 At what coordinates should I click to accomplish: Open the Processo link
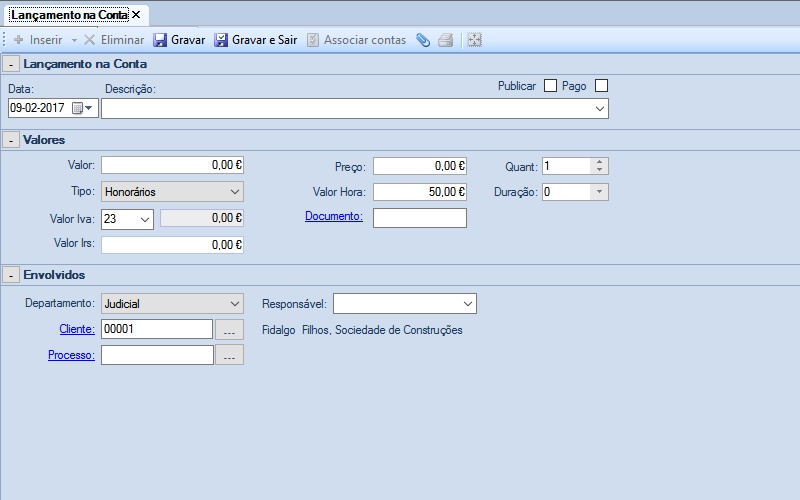point(71,355)
